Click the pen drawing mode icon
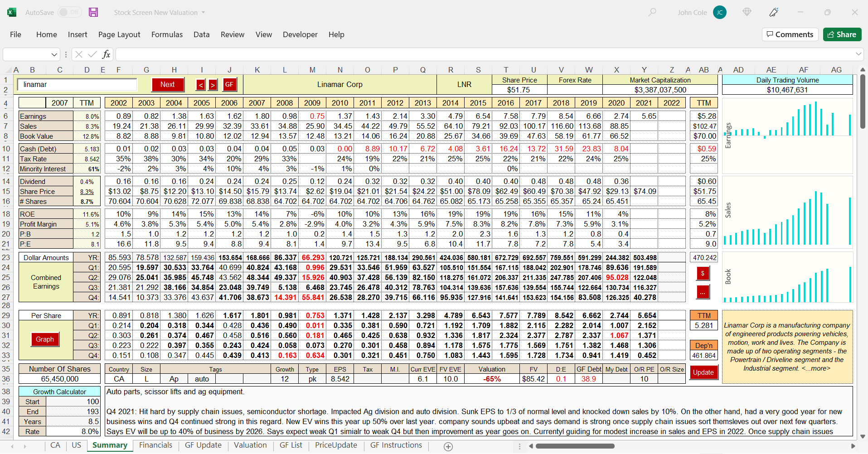 click(x=774, y=12)
